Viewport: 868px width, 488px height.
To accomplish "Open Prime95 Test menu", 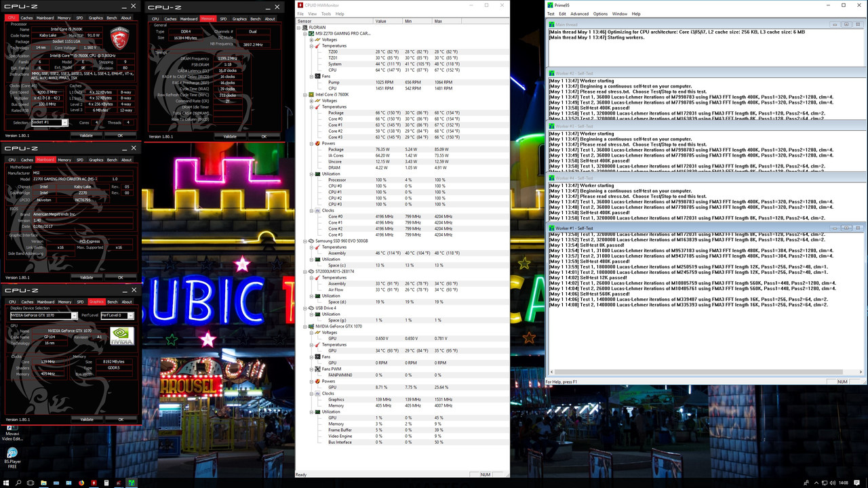I will [x=551, y=14].
